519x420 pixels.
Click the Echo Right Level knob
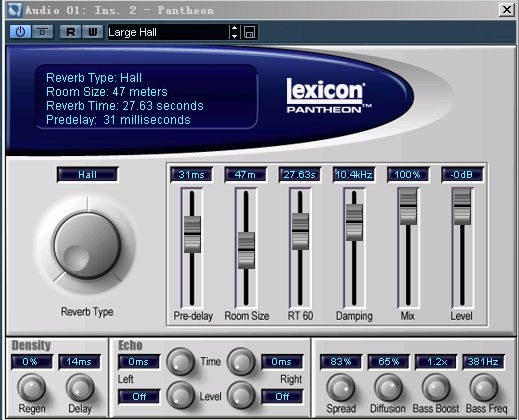point(241,396)
